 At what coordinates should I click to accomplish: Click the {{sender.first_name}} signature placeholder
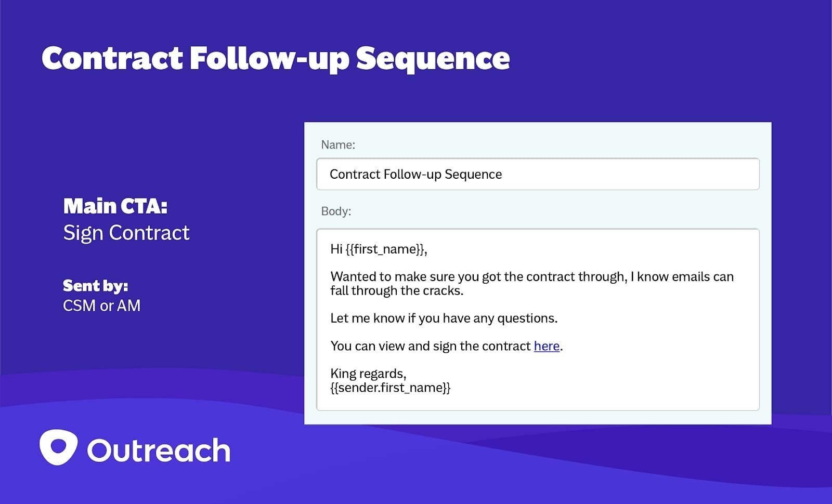[391, 388]
